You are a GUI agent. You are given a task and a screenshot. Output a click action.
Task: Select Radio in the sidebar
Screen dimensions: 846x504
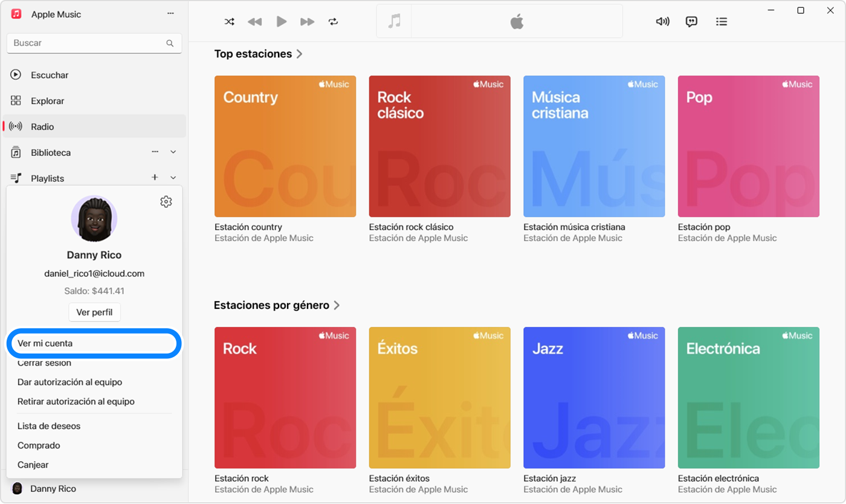click(94, 127)
